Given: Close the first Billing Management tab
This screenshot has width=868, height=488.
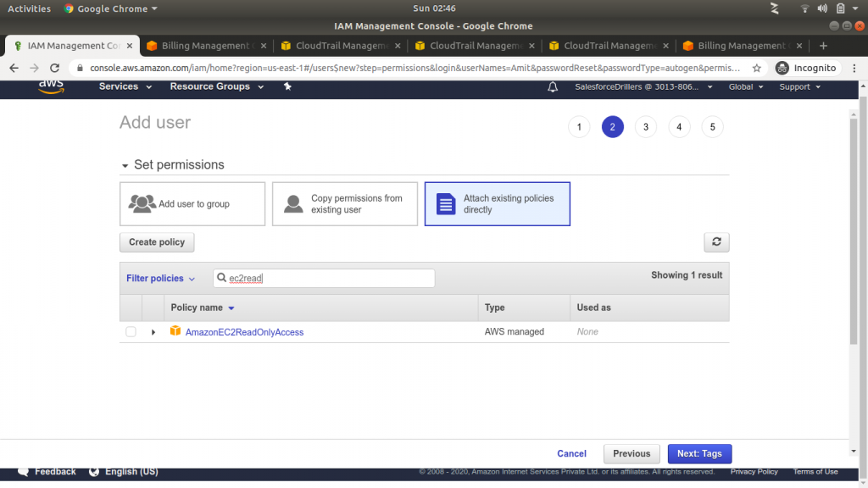Looking at the screenshot, I should [x=264, y=46].
